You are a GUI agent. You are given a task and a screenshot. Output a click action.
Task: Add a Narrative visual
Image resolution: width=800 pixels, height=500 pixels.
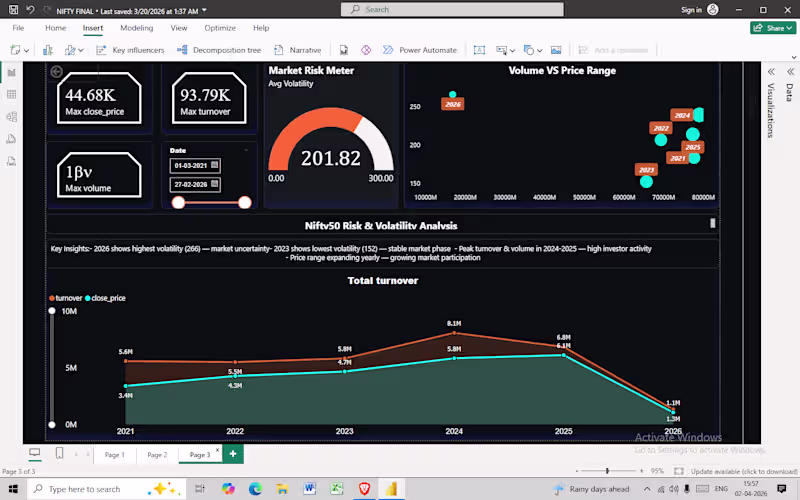click(x=297, y=50)
